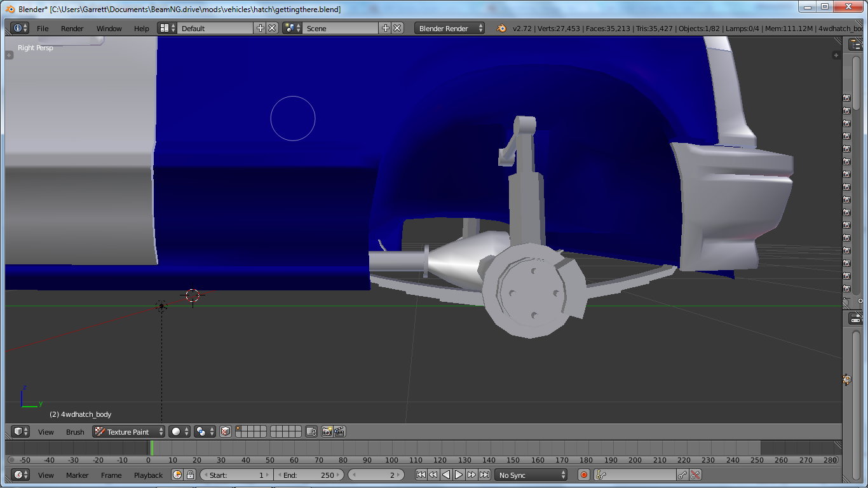Click the Start frame field
Viewport: 868px width, 488px height.
pos(236,475)
